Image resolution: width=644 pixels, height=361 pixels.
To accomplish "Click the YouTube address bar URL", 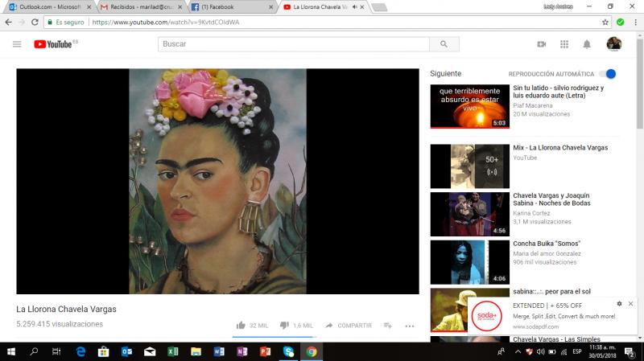I will (x=166, y=23).
